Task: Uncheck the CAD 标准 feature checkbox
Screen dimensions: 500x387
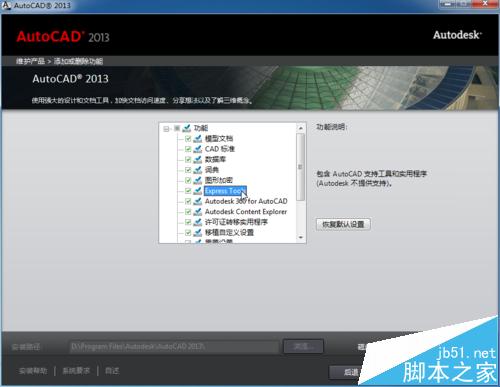Action: [188, 149]
